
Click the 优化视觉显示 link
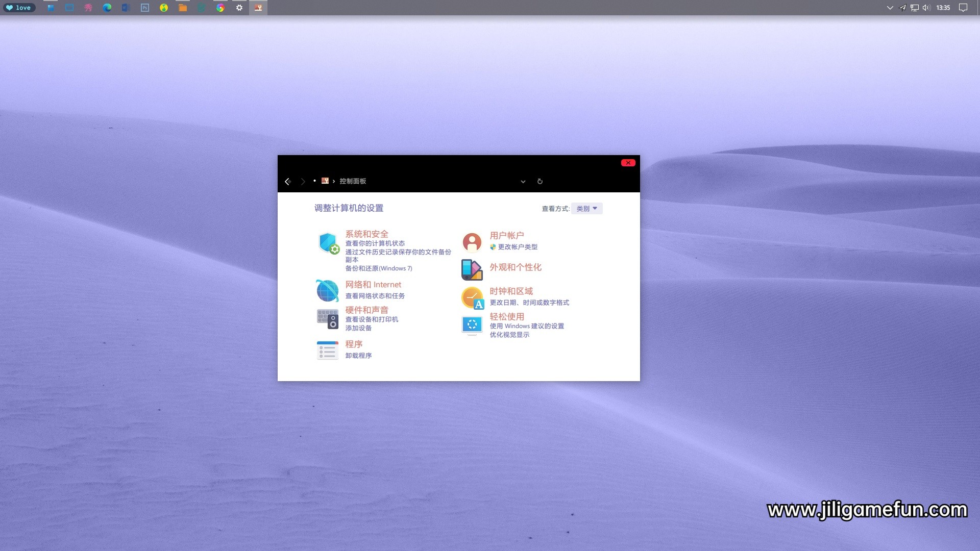click(x=509, y=335)
